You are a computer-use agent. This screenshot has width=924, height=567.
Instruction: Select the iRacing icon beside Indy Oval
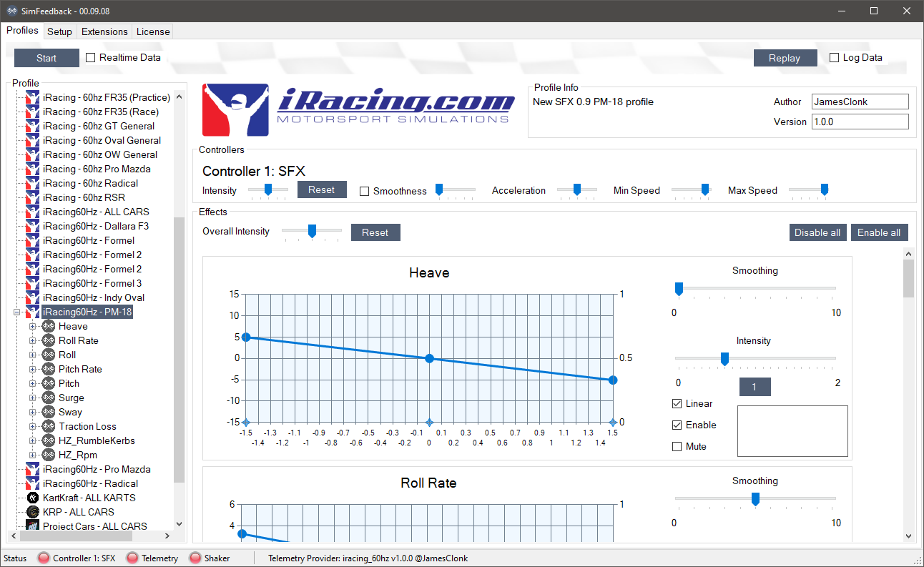coord(32,297)
